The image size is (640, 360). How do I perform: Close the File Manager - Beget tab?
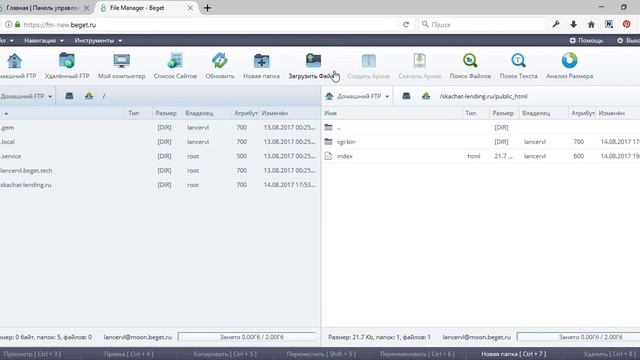[190, 8]
